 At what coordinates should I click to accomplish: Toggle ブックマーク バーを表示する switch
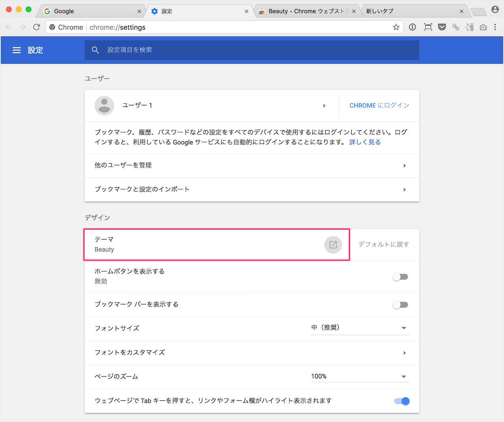(x=400, y=305)
